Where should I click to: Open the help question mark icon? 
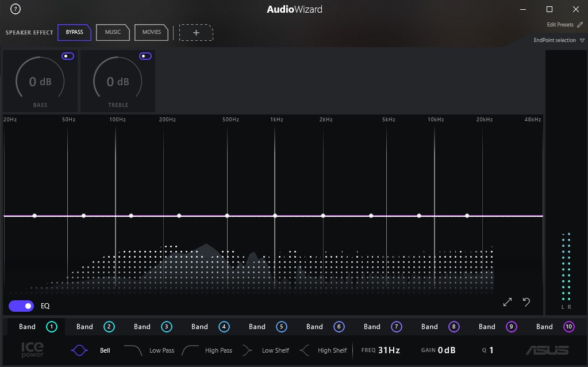16,9
